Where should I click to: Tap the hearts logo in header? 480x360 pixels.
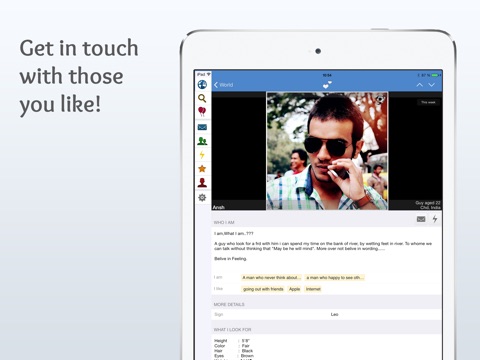[327, 85]
